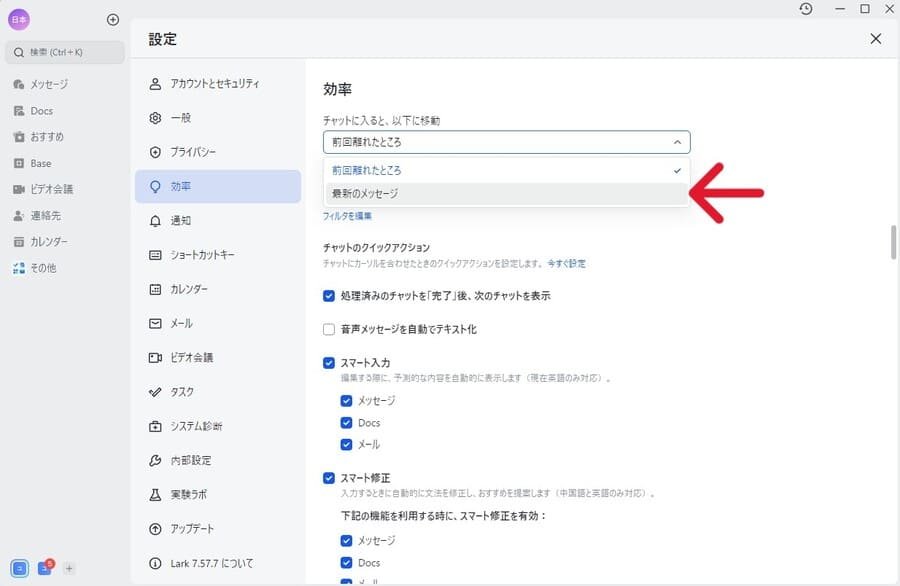Open the プライバシー settings section
Image resolution: width=900 pixels, height=586 pixels.
point(198,152)
